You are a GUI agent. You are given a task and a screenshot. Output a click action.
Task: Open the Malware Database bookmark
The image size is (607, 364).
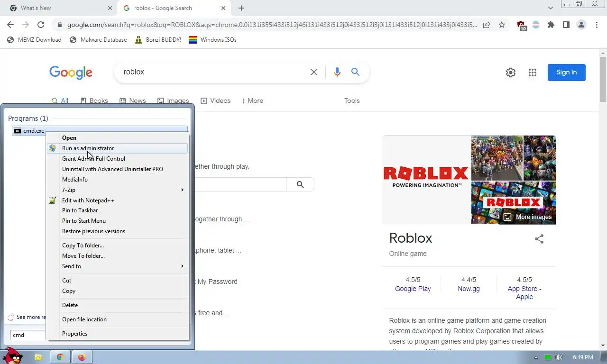98,40
